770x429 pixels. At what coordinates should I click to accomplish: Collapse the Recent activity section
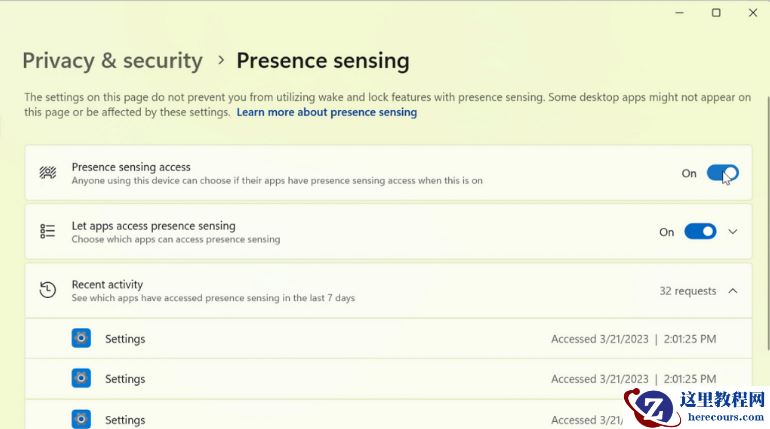point(733,291)
